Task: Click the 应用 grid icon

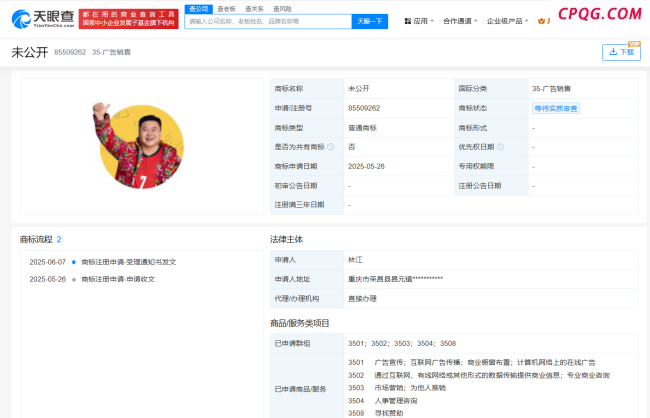Action: tap(408, 21)
